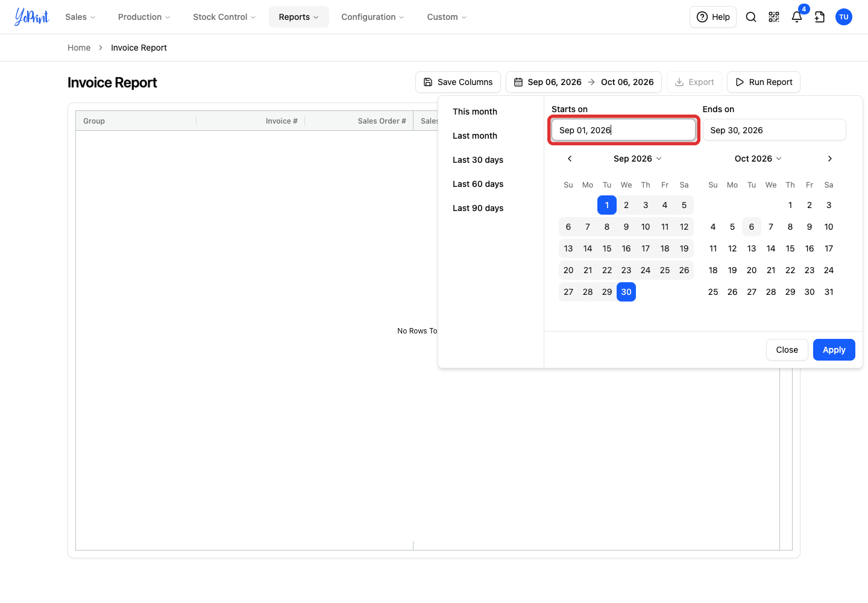Expand the Production menu
This screenshot has width=868, height=603.
pos(144,17)
